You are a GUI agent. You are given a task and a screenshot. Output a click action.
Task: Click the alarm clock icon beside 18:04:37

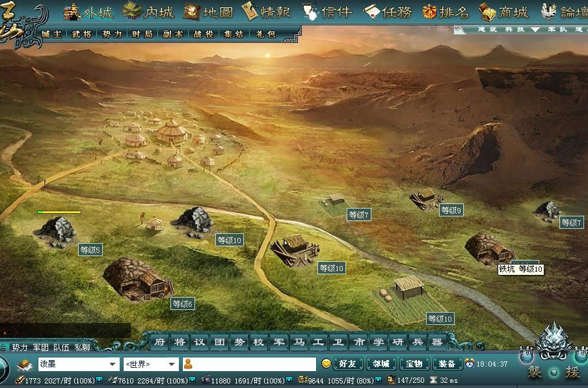[469, 363]
